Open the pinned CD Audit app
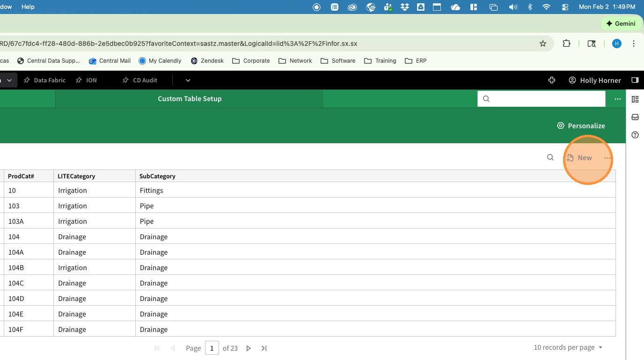 pyautogui.click(x=139, y=80)
